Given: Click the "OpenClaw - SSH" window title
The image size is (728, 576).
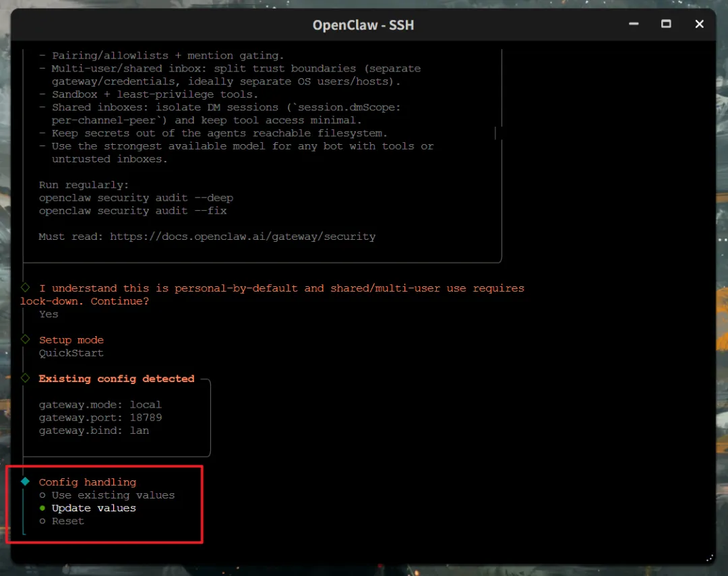Looking at the screenshot, I should pos(363,25).
